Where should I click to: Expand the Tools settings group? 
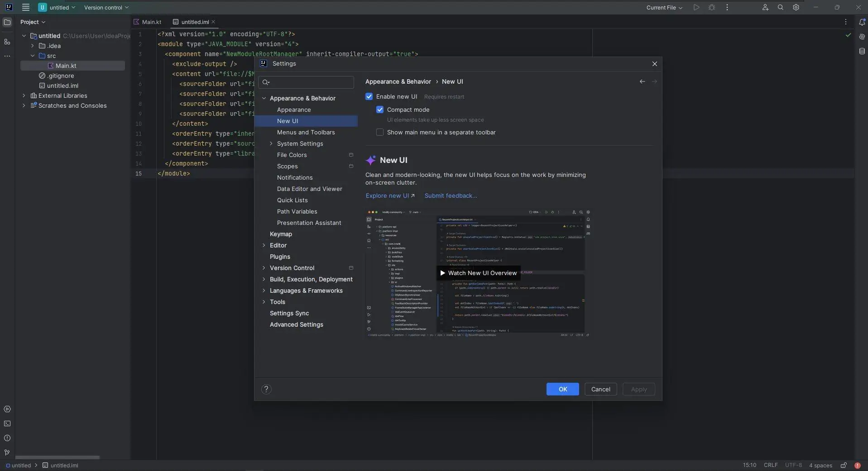(x=264, y=302)
